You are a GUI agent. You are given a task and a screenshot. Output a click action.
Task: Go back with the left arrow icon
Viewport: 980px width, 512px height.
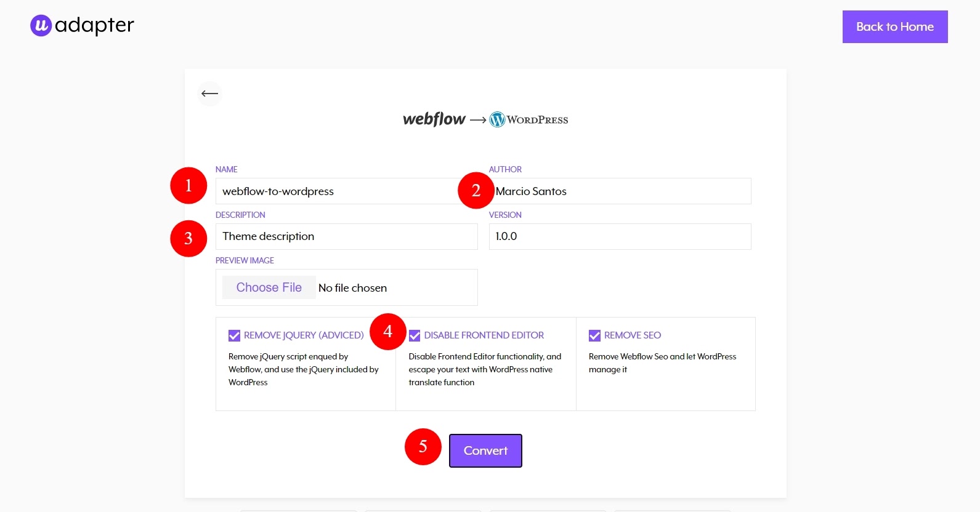pos(209,94)
